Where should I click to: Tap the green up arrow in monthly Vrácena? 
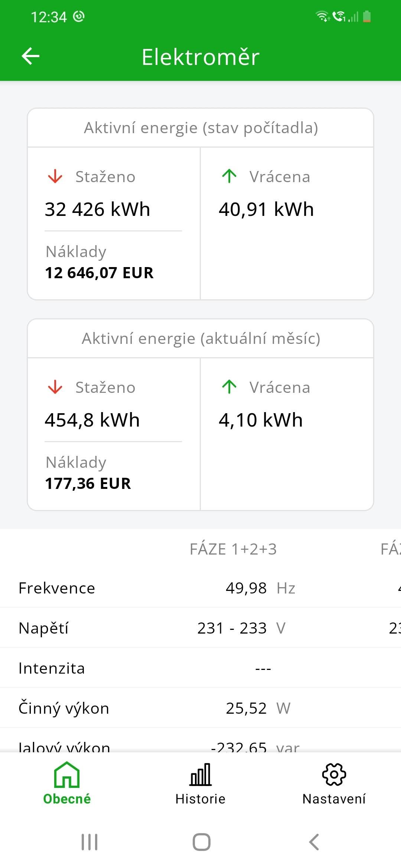[229, 387]
